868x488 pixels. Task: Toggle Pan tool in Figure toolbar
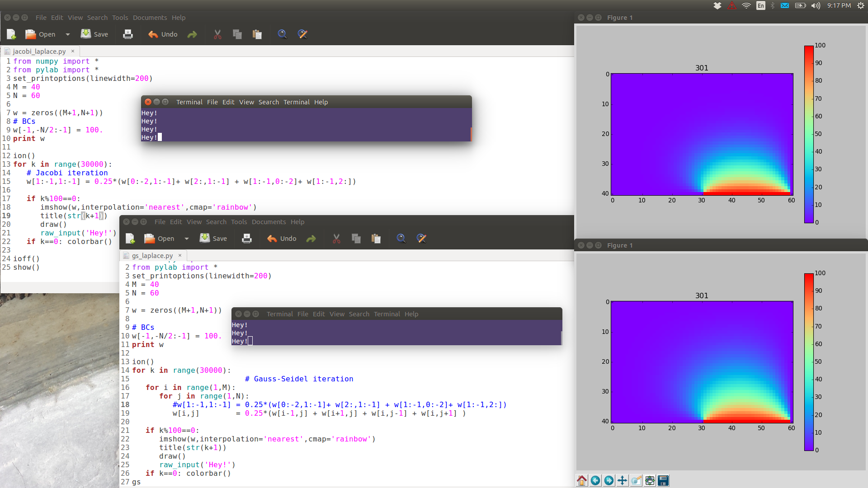click(623, 480)
